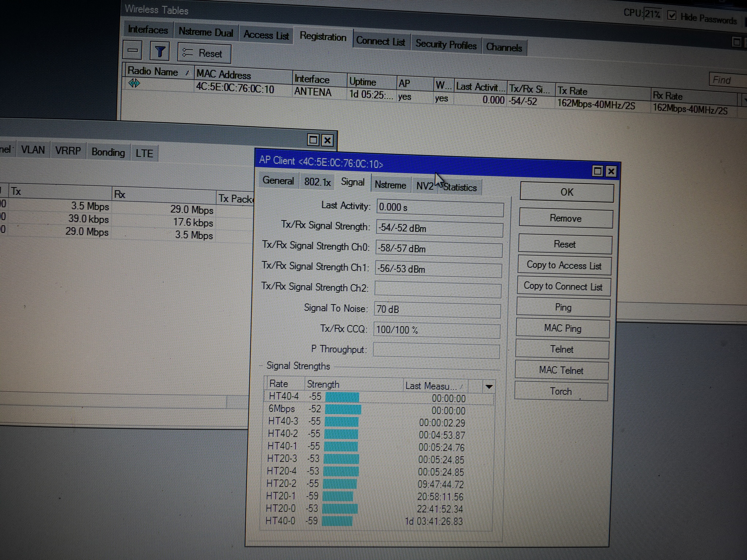The height and width of the screenshot is (560, 747).
Task: Close the AP Client dialog
Action: click(611, 171)
